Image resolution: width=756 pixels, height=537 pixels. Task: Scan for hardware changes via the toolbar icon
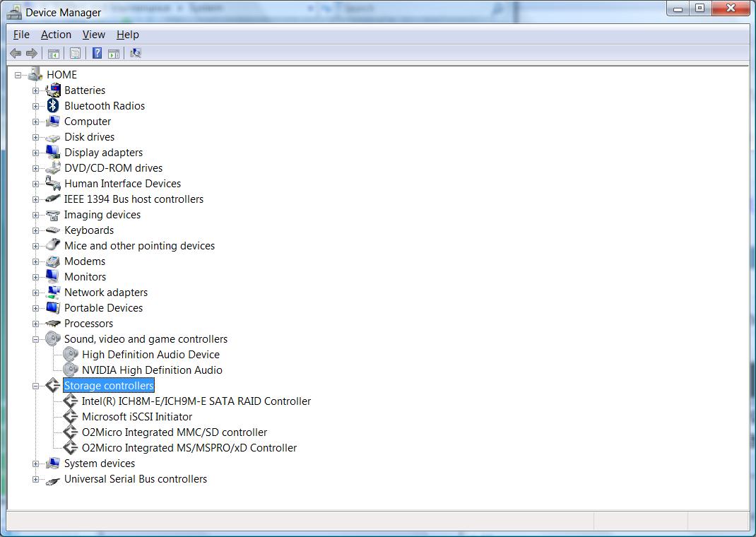pos(136,53)
